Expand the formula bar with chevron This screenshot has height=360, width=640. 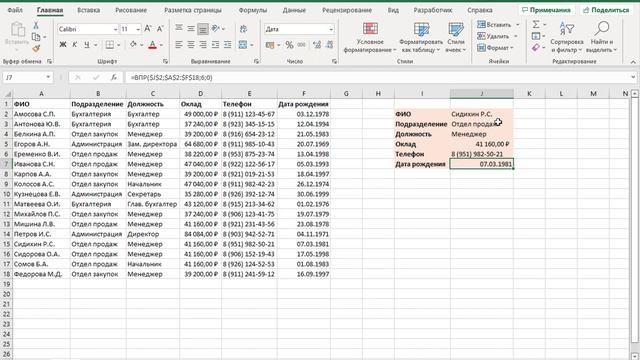pos(633,77)
